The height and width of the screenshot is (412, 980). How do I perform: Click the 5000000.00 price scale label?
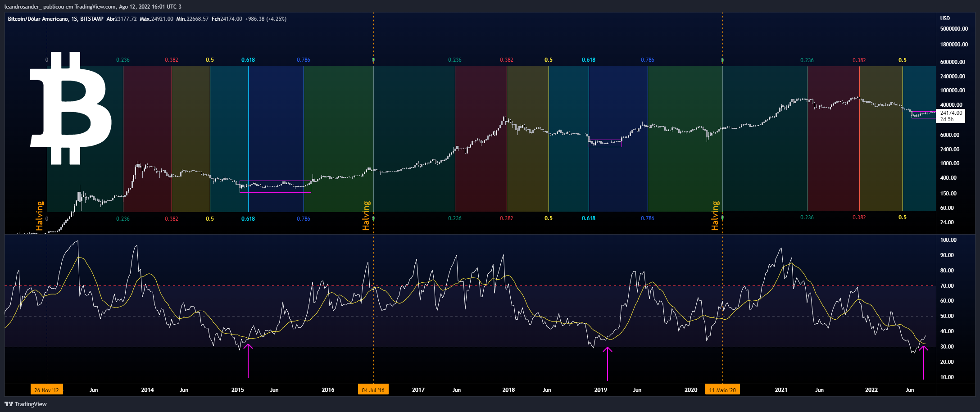(x=954, y=29)
